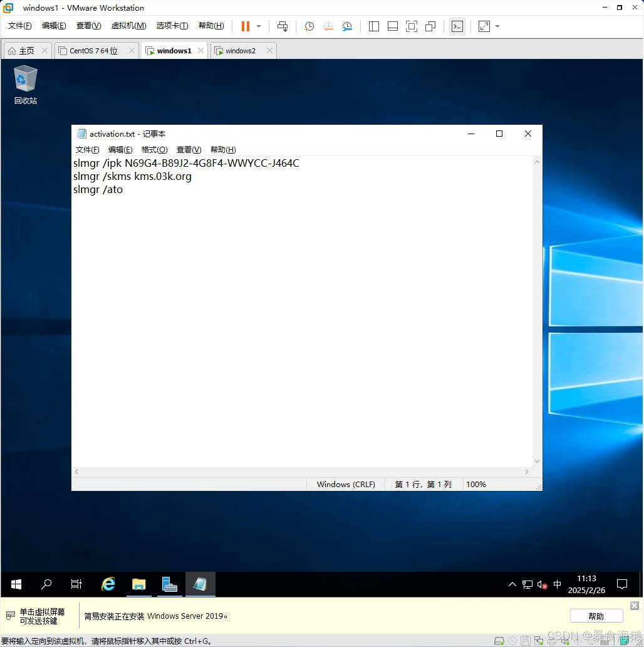Select the Recycle Bin desktop icon

[26, 85]
